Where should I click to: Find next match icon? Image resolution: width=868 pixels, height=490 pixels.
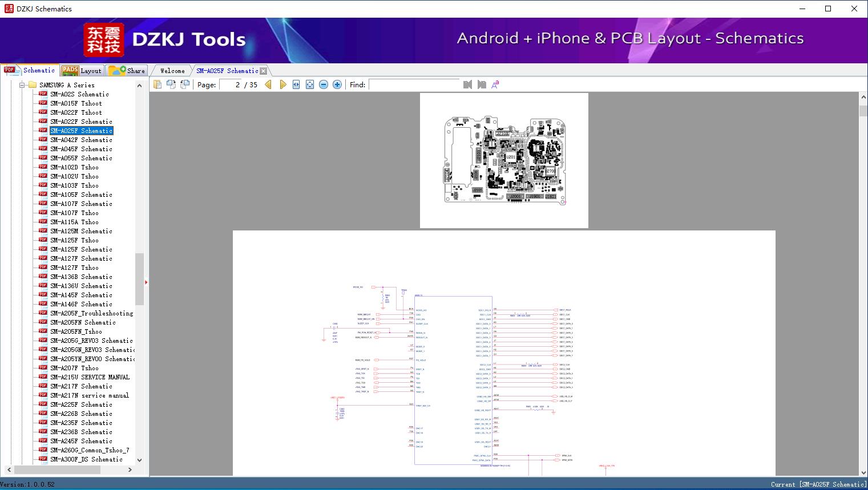point(482,84)
